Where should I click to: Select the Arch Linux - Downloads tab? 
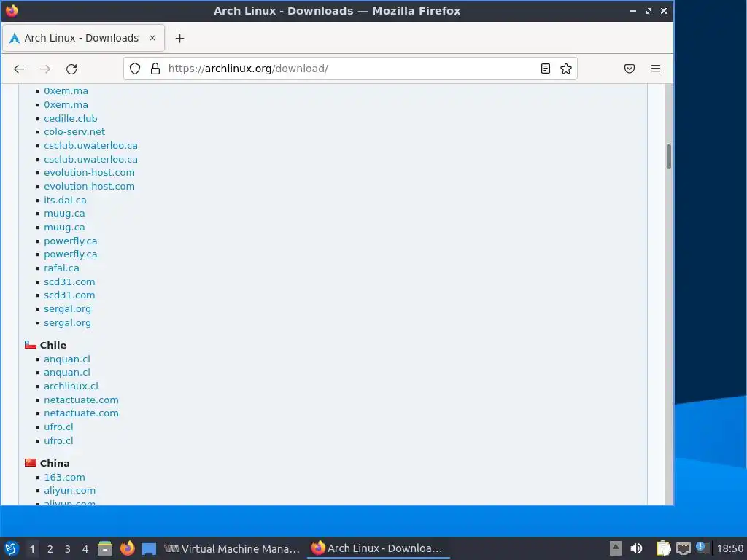(83, 38)
